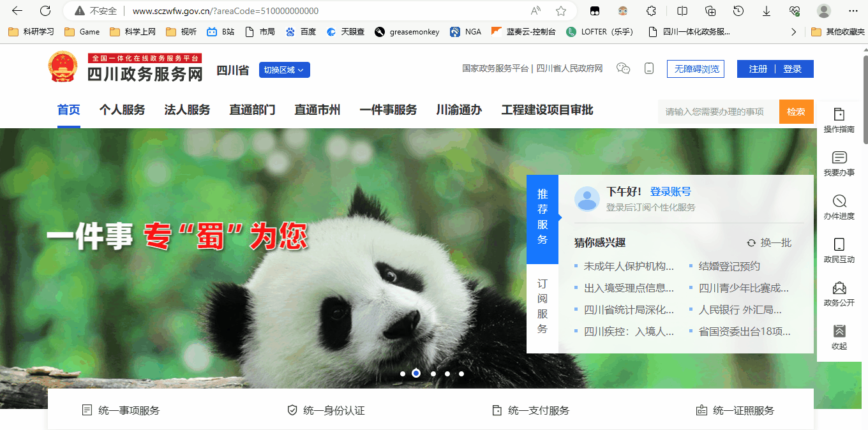Open the 直通部门 navigation tab
This screenshot has width=868, height=430.
(252, 110)
